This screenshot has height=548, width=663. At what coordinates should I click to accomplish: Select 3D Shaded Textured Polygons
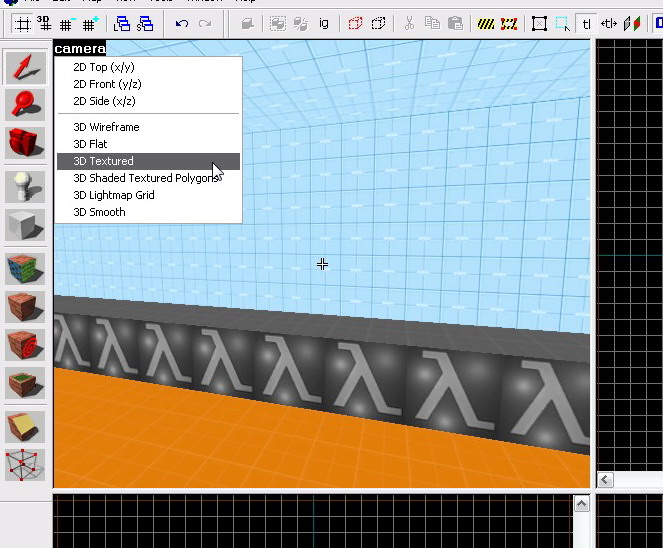coord(148,178)
